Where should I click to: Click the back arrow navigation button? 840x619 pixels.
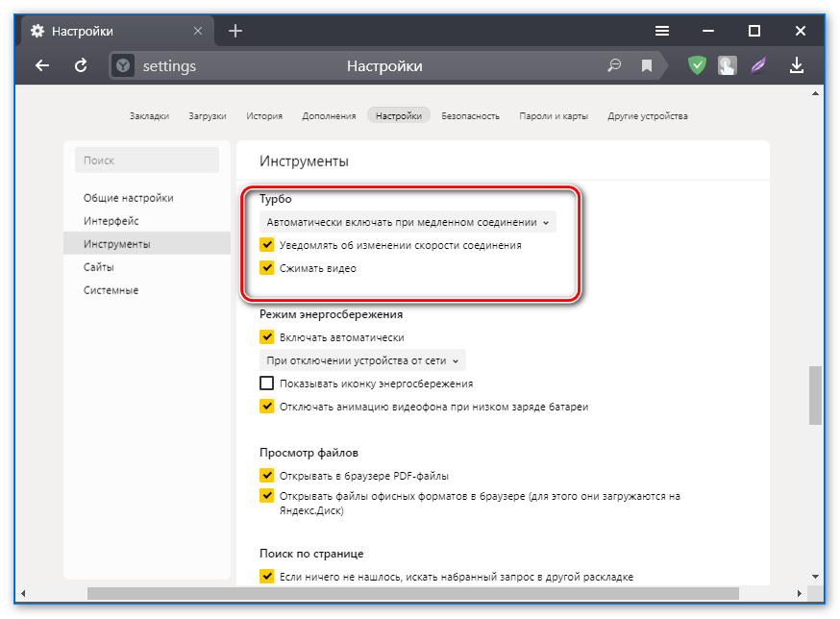41,65
